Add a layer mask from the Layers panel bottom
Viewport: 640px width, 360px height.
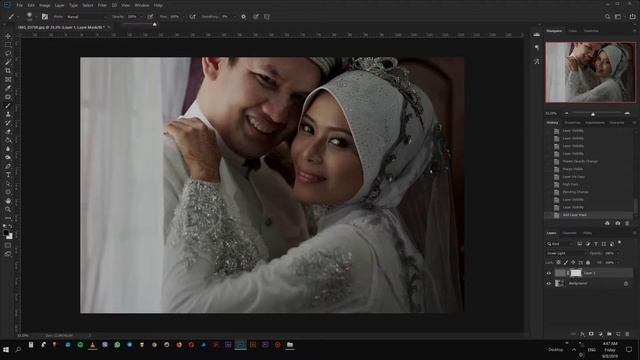coord(591,334)
